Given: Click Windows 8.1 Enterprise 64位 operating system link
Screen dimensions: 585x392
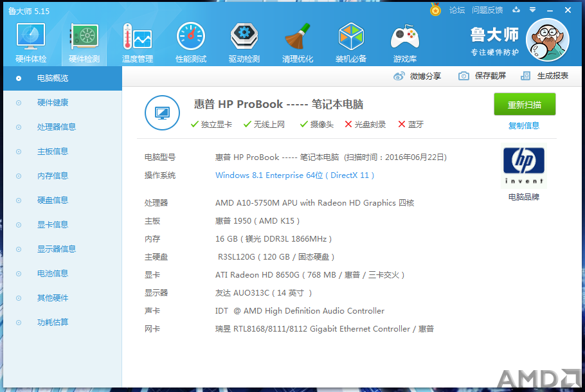Looking at the screenshot, I should [x=294, y=175].
